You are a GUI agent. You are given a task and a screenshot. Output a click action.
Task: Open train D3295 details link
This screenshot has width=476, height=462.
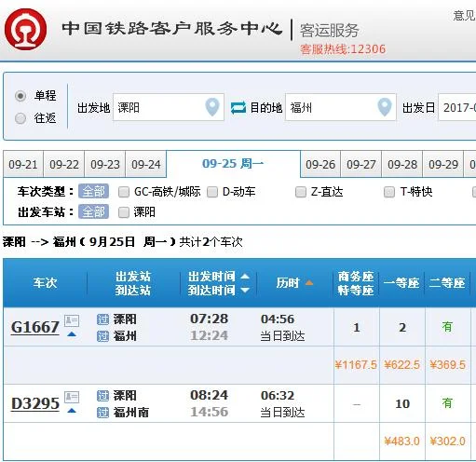click(35, 403)
